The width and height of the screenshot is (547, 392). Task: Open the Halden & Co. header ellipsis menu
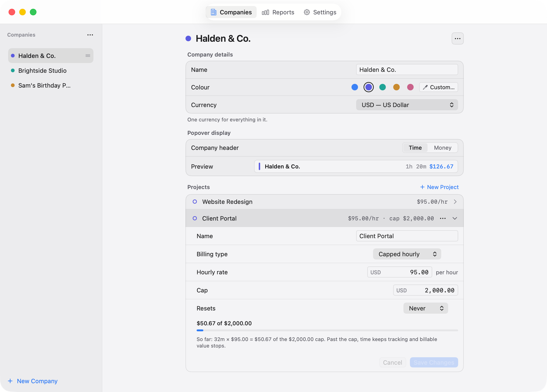[457, 39]
